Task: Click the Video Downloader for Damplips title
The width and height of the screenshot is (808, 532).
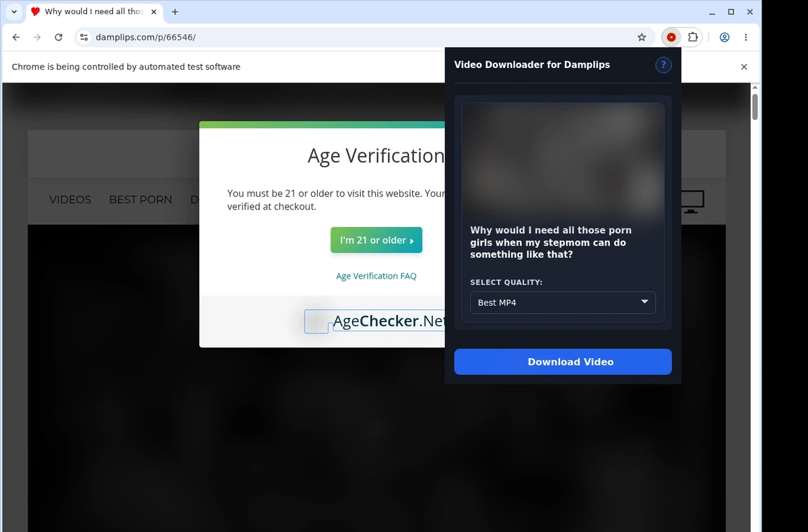Action: (x=532, y=65)
